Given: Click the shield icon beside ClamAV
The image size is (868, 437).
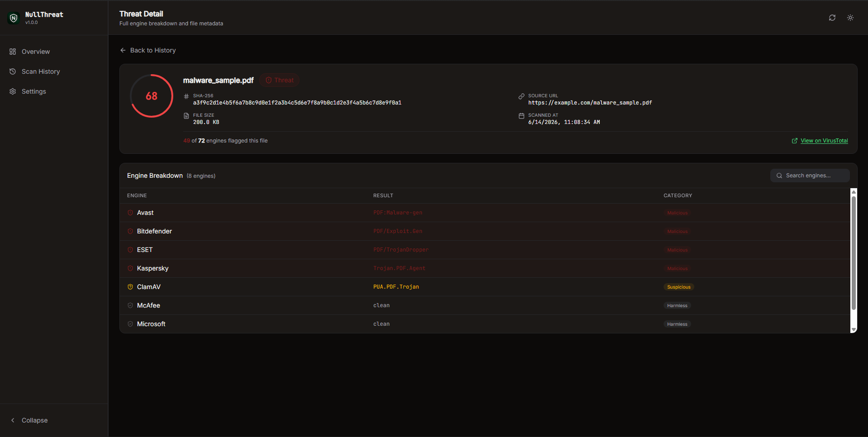Looking at the screenshot, I should (130, 287).
